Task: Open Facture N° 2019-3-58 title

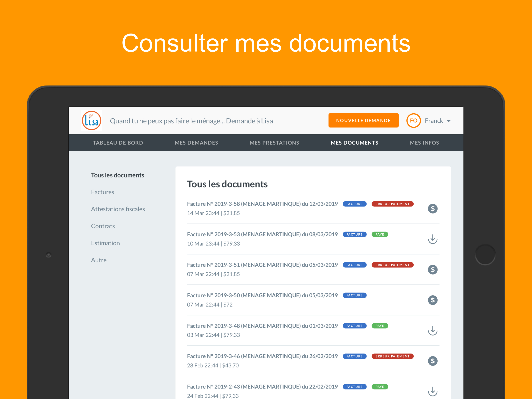Action: click(262, 204)
